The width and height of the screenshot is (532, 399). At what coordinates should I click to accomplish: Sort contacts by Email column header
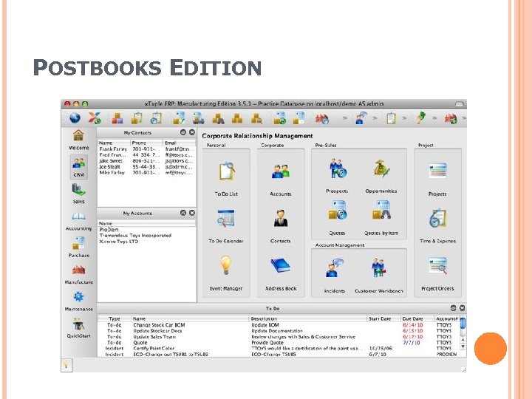pyautogui.click(x=179, y=143)
